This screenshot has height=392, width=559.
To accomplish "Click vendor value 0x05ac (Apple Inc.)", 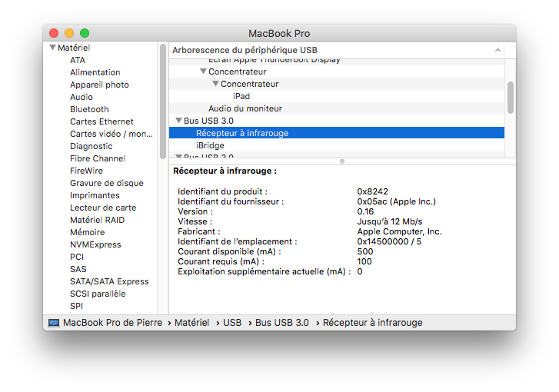I will tap(397, 201).
